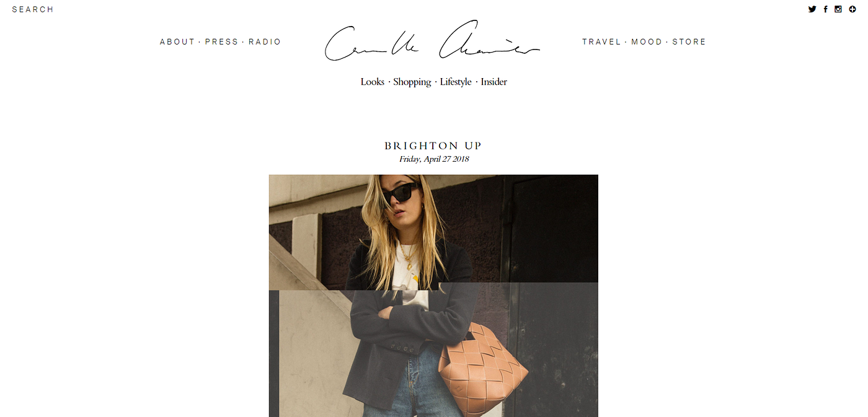
Task: Go to the ABOUT page
Action: tap(177, 42)
